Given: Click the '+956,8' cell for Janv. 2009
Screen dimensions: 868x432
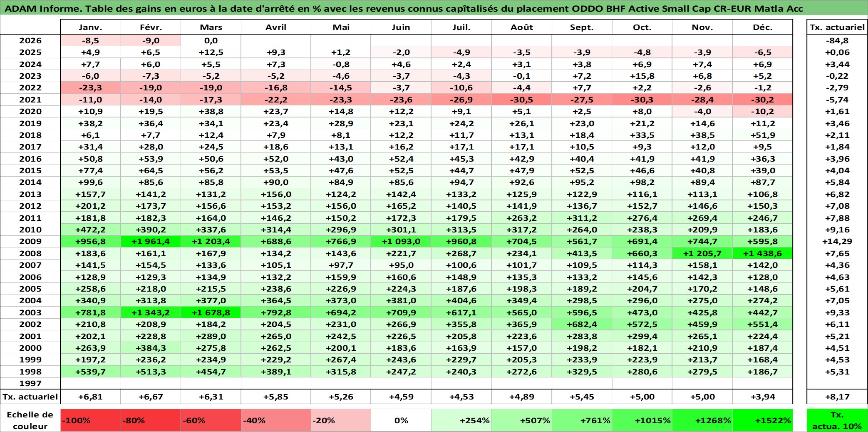Looking at the screenshot, I should (x=91, y=242).
